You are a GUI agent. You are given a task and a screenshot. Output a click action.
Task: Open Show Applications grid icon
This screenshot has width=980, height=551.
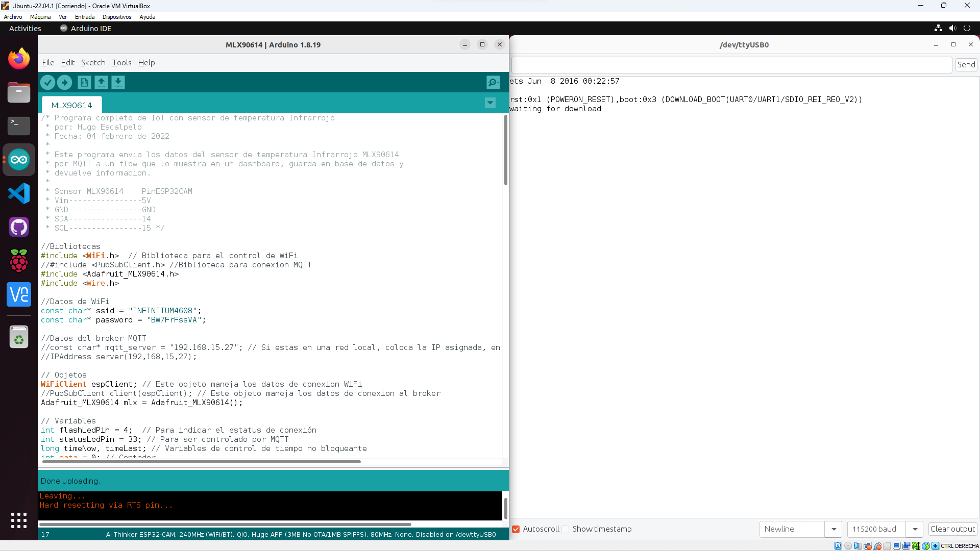[19, 520]
